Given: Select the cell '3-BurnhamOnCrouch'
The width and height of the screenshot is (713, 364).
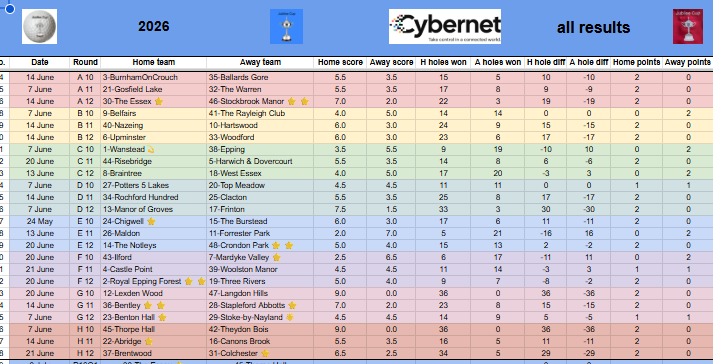Looking at the screenshot, I should click(154, 77).
